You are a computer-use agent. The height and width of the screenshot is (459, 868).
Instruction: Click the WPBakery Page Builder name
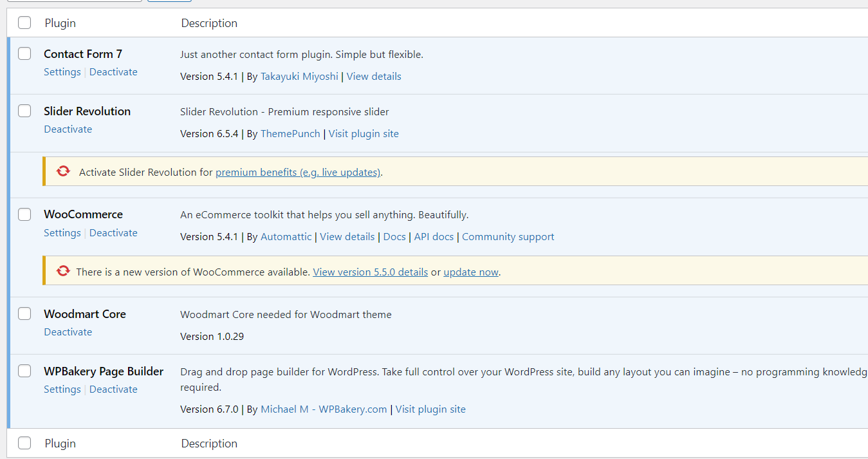(104, 371)
